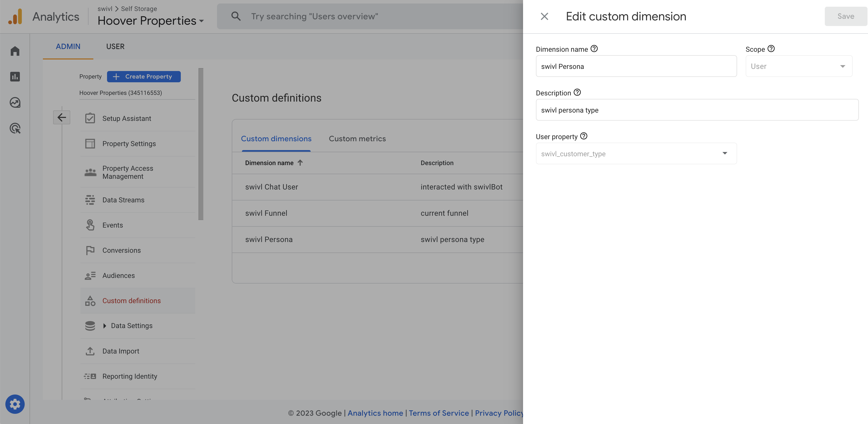Open the Advertising icon in sidebar

15,128
